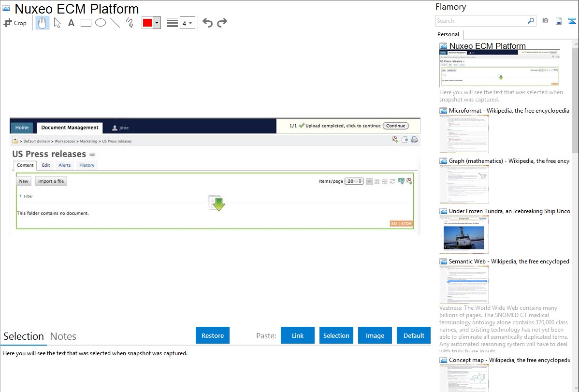The width and height of the screenshot is (579, 392).
Task: Open the Under Frozen Tundra ship thumbnail
Action: pyautogui.click(x=464, y=234)
